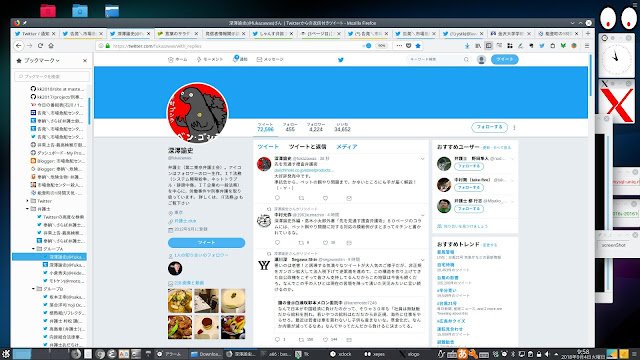Like the third tweet showing 344 likes

click(325, 340)
